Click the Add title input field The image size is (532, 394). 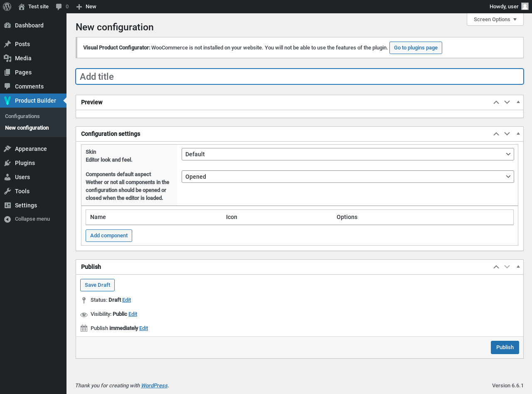(299, 76)
